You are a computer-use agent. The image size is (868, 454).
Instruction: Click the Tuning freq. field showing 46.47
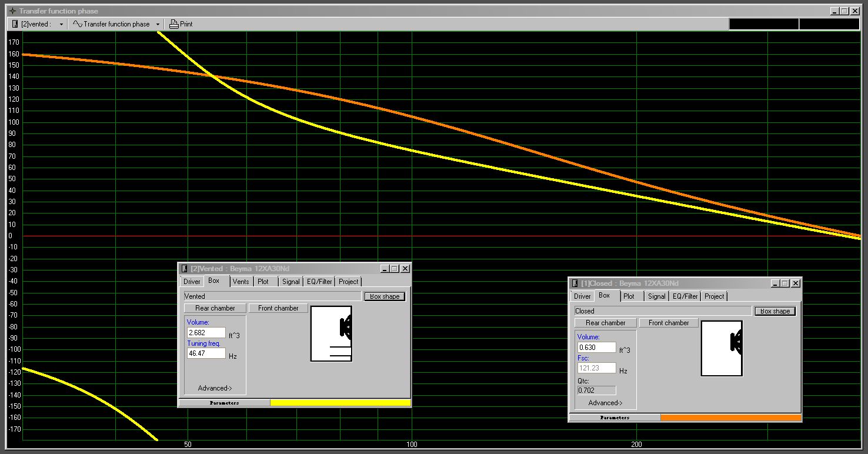click(206, 353)
